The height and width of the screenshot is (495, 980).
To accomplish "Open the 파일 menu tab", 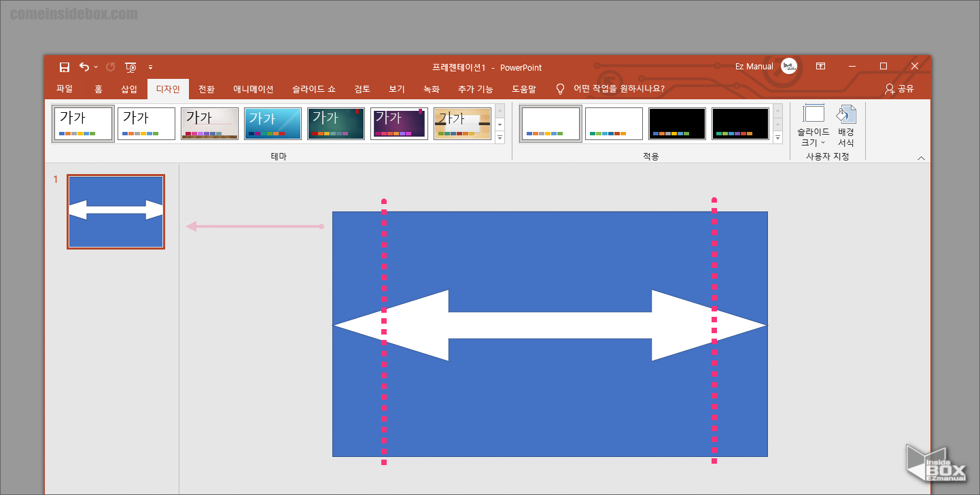I will click(65, 88).
